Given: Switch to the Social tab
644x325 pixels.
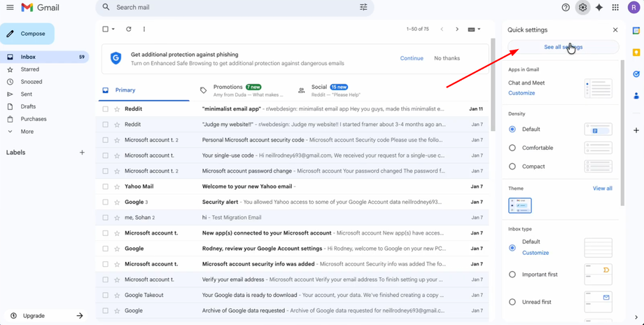Looking at the screenshot, I should 319,90.
